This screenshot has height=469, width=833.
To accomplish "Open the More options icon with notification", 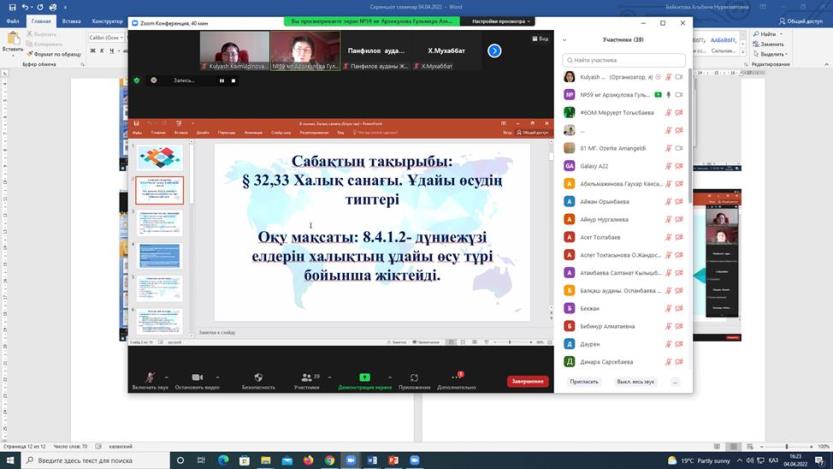I will coord(456,378).
